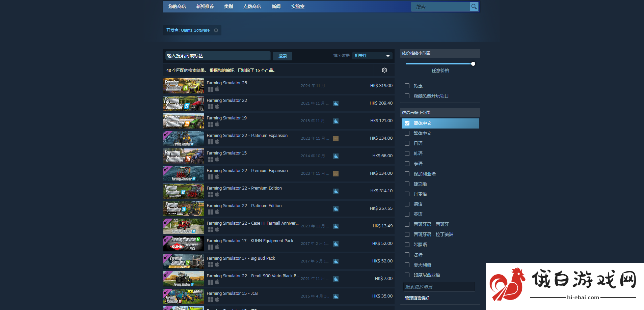644x310 pixels.
Task: Open Farming Simulator 19 title link
Action: coord(226,118)
